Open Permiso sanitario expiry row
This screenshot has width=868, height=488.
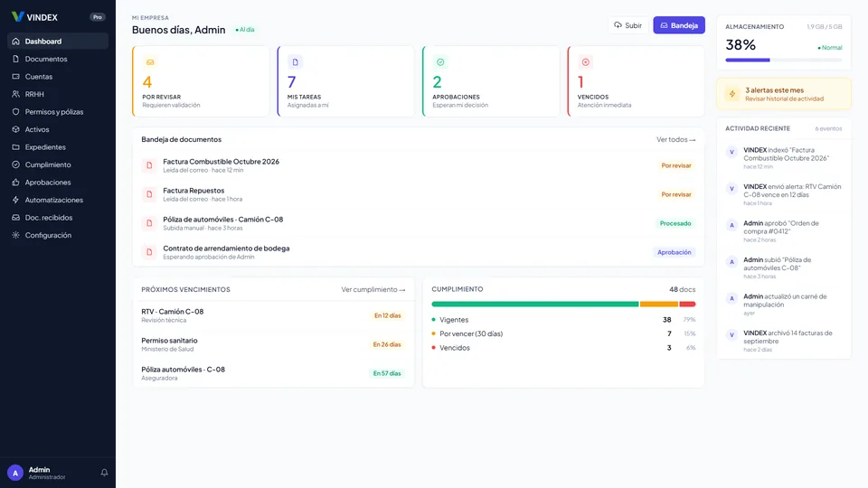[273, 344]
